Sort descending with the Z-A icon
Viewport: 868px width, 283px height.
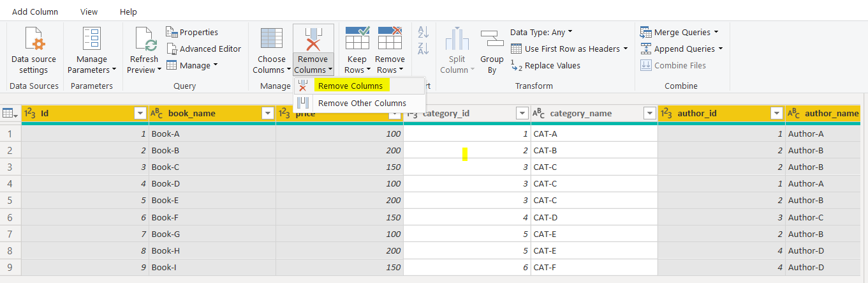pyautogui.click(x=423, y=49)
